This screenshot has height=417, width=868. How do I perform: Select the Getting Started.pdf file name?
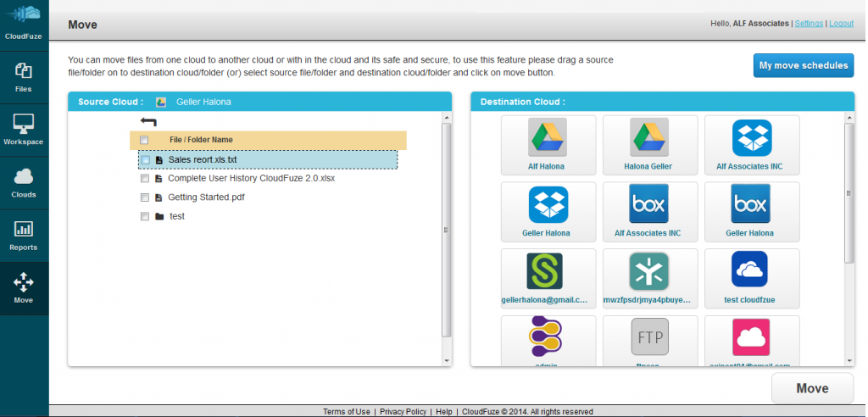pyautogui.click(x=206, y=197)
